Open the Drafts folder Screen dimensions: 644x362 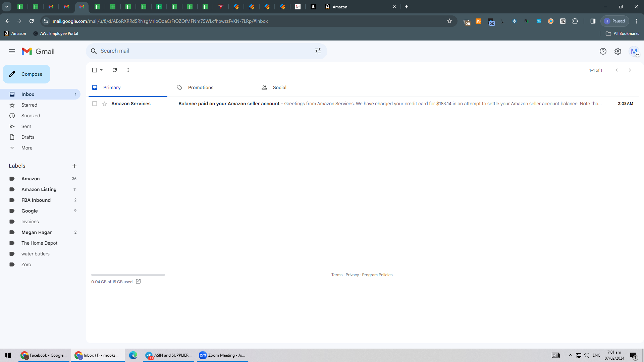(40, 137)
